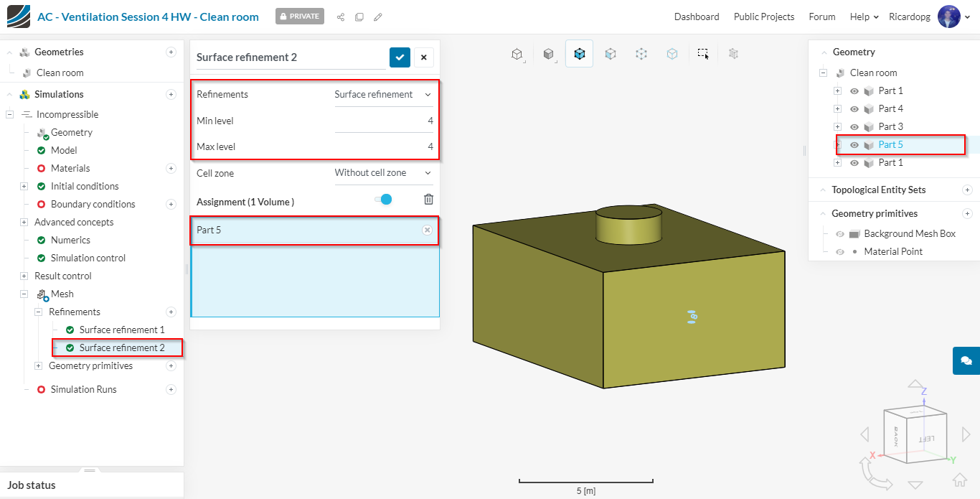Show the Background Mesh Box primitive
This screenshot has width=980, height=499.
click(x=840, y=234)
